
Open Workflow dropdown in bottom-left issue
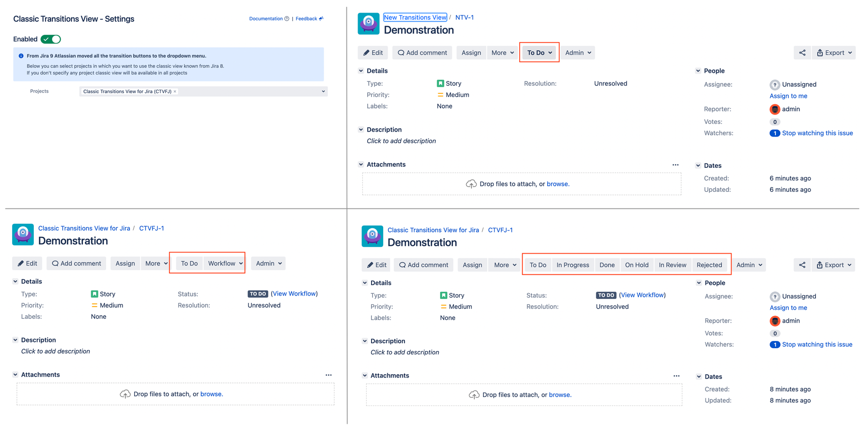coord(225,263)
